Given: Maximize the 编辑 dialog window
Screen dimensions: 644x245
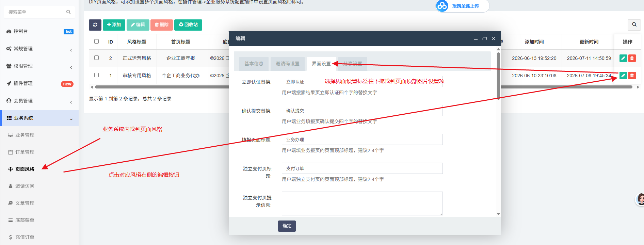Looking at the screenshot, I should 485,39.
